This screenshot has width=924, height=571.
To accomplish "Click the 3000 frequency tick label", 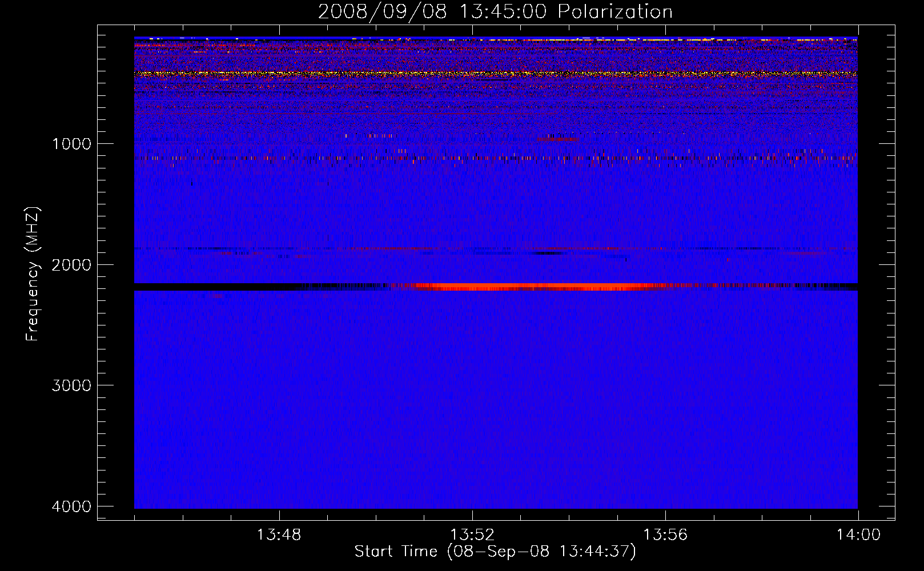I will [71, 385].
